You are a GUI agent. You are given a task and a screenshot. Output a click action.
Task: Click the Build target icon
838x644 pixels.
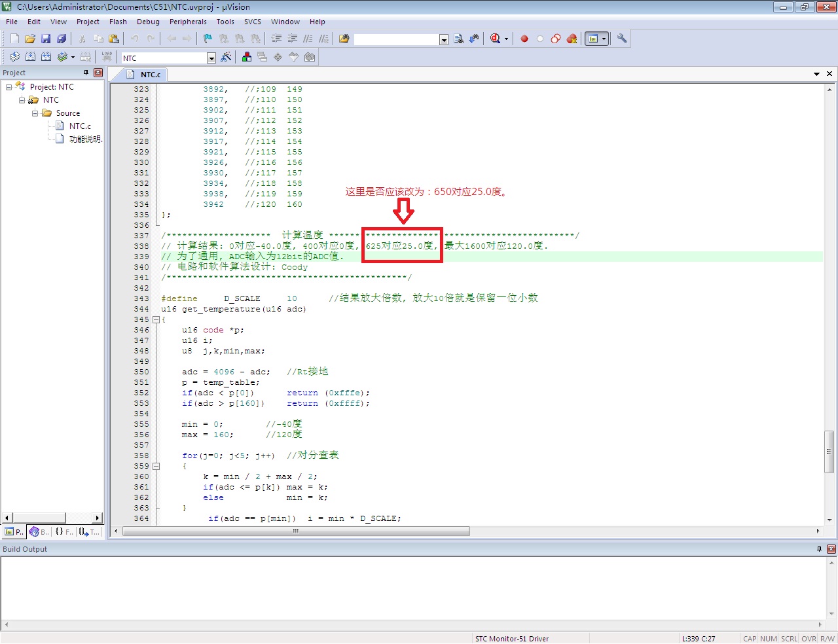[x=30, y=58]
